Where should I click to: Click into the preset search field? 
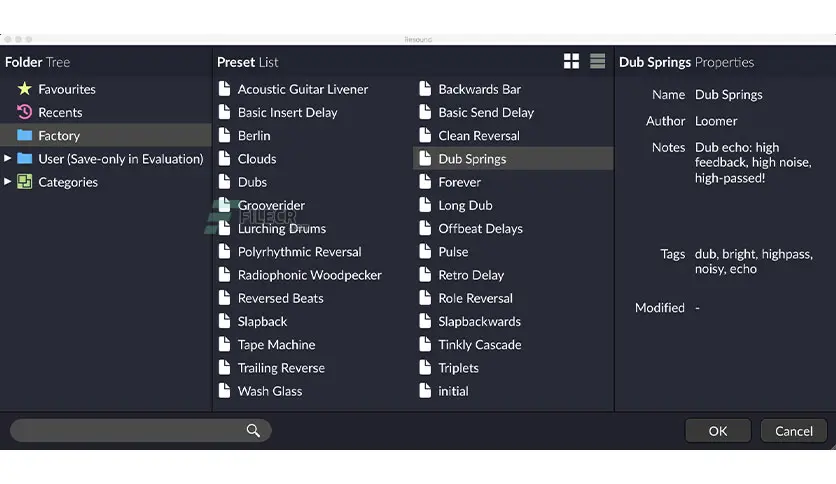click(125, 431)
